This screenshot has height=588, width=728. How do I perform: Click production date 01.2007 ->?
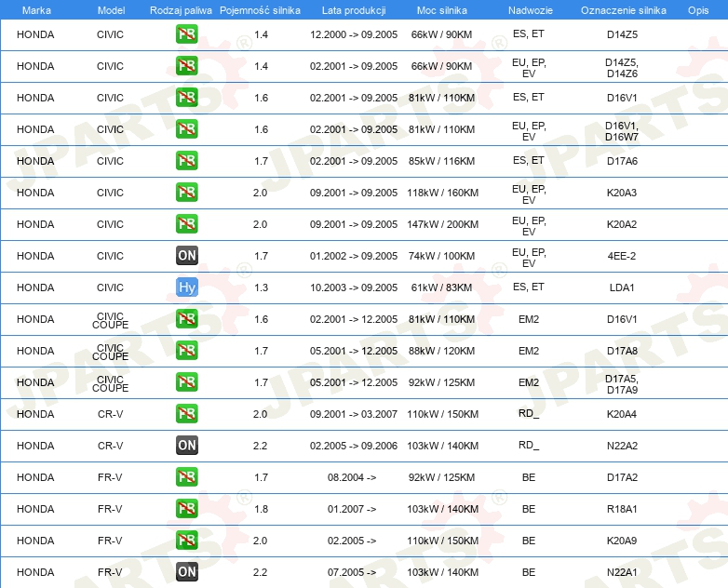pos(352,509)
